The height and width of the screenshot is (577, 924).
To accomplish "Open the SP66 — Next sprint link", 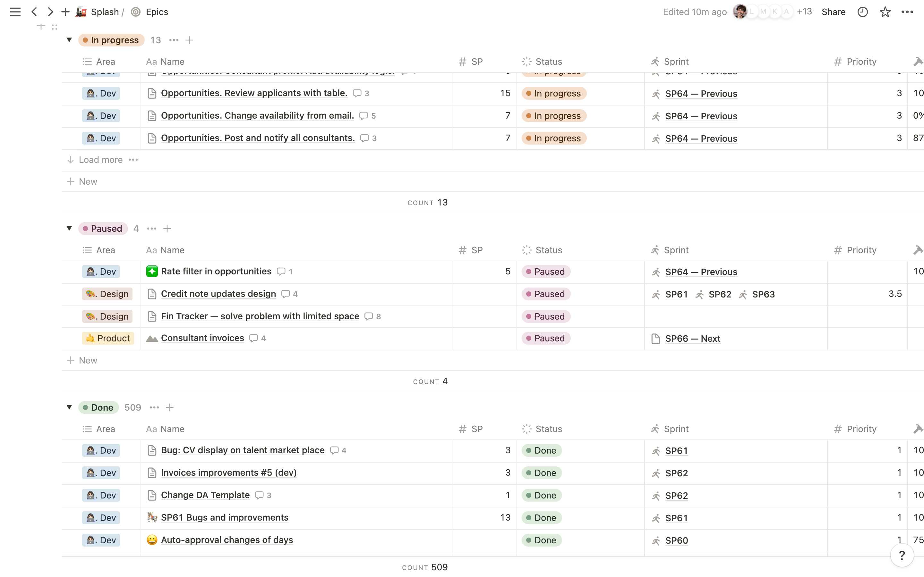I will click(692, 339).
